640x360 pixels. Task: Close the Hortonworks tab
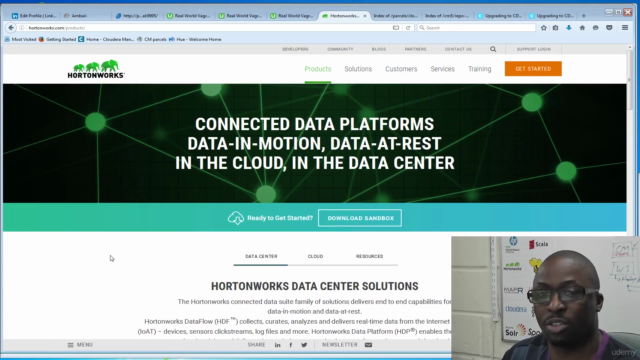click(365, 16)
